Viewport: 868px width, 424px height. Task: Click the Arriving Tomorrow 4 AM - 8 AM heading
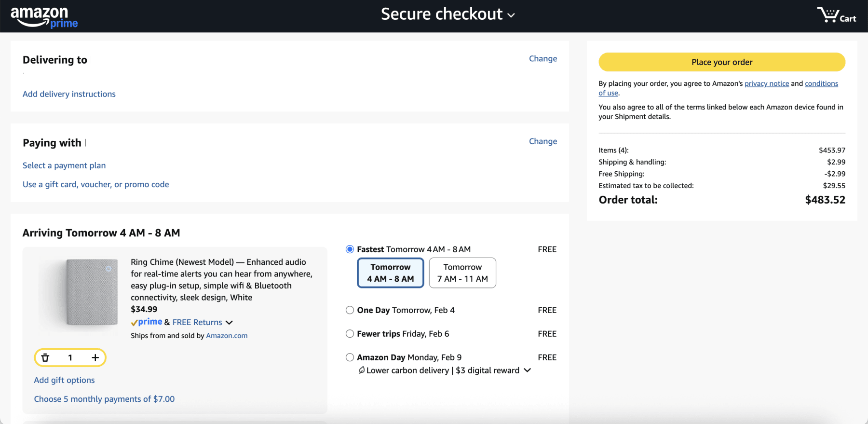tap(101, 233)
